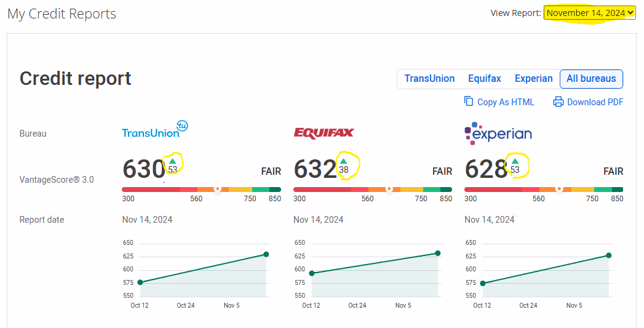Switch to the Equifax tab

coord(484,79)
